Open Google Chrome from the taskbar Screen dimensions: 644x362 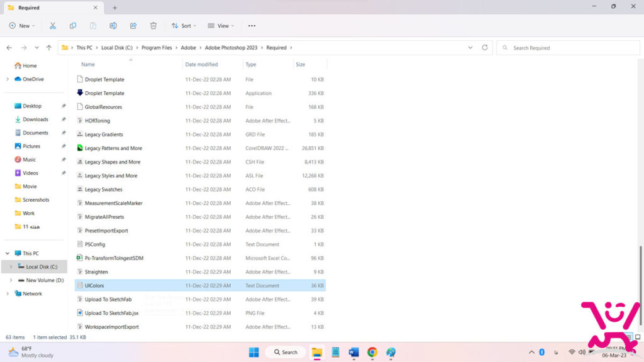372,352
